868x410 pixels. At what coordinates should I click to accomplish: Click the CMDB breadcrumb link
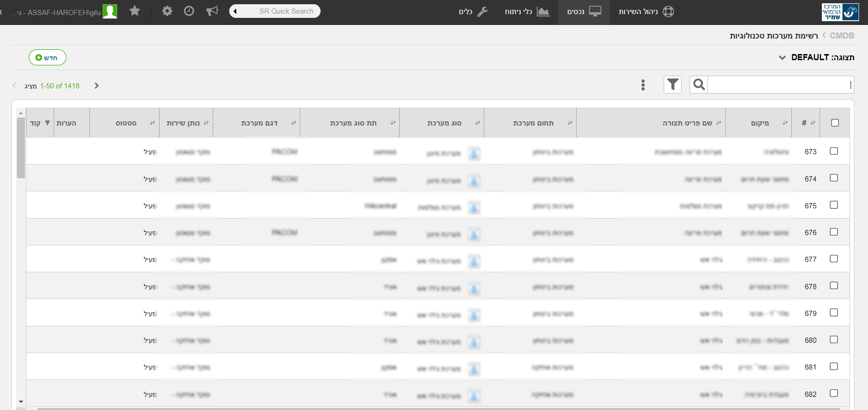[x=842, y=36]
